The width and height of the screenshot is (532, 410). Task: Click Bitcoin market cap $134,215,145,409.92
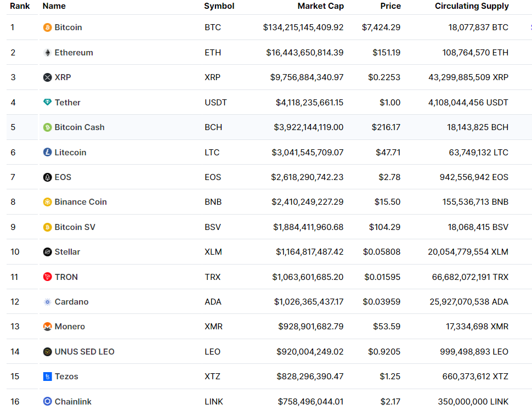[x=303, y=27]
